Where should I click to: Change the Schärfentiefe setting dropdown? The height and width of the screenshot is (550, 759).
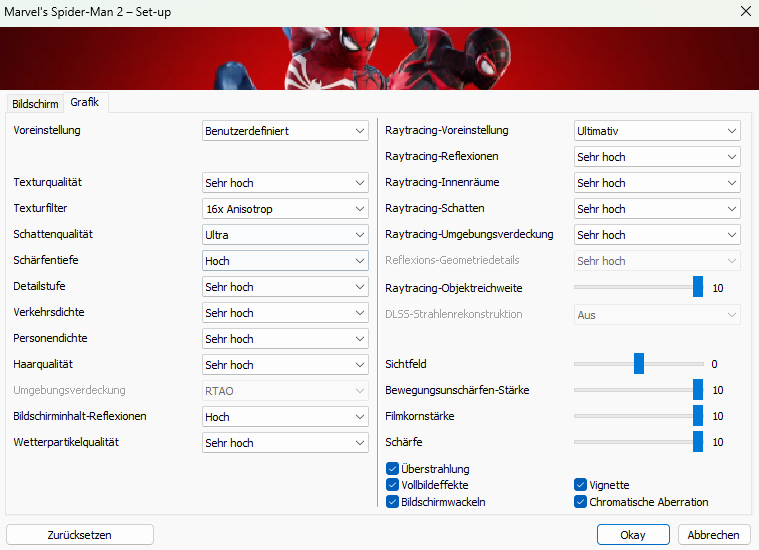[285, 261]
